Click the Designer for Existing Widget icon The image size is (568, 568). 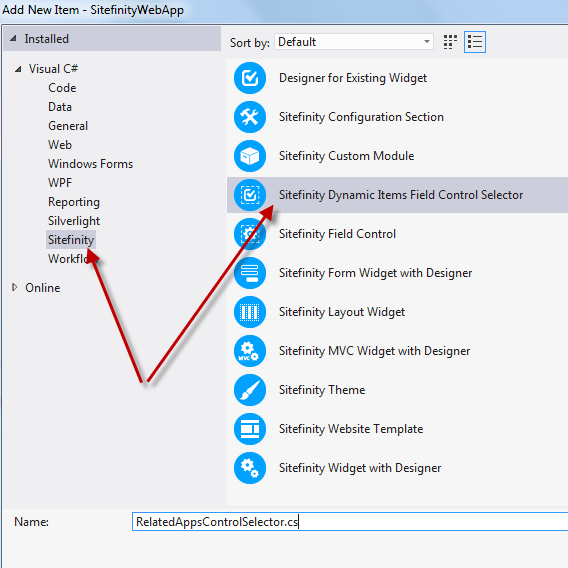(x=250, y=78)
